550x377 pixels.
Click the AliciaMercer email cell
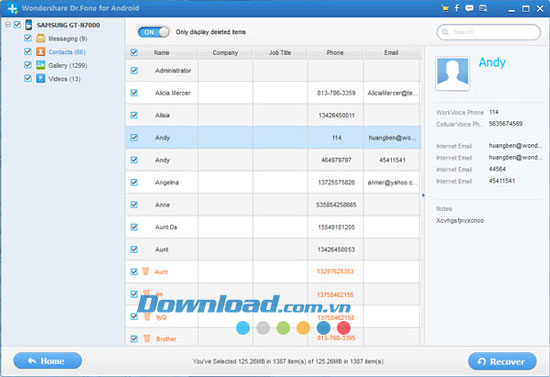[x=392, y=93]
